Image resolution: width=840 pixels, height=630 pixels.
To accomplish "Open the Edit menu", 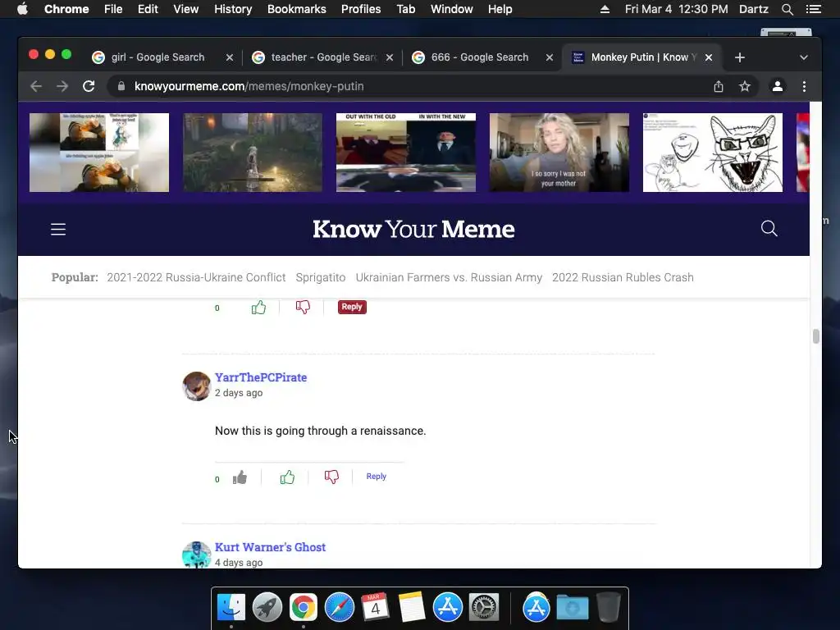I will (148, 9).
